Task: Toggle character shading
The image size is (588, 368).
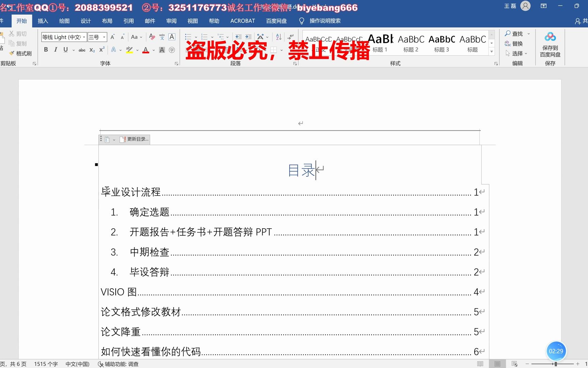Action: click(162, 50)
